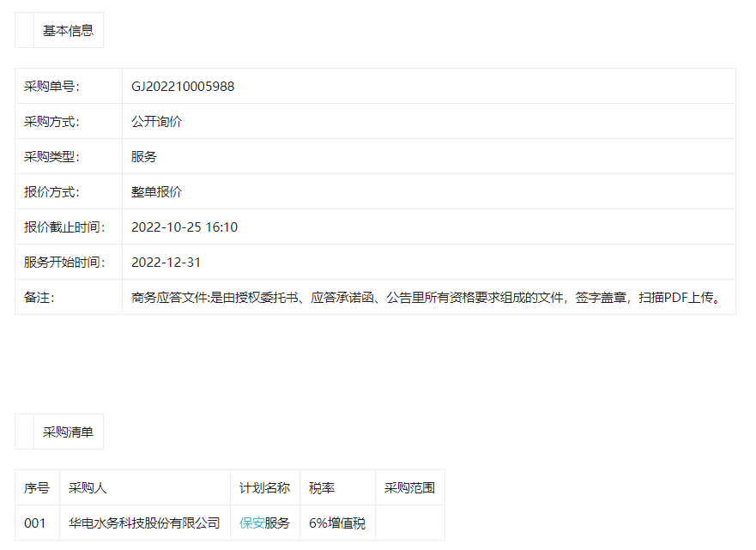Click the 整单报价 quotation method value
Screen dimensions: 756x550
[x=156, y=191]
